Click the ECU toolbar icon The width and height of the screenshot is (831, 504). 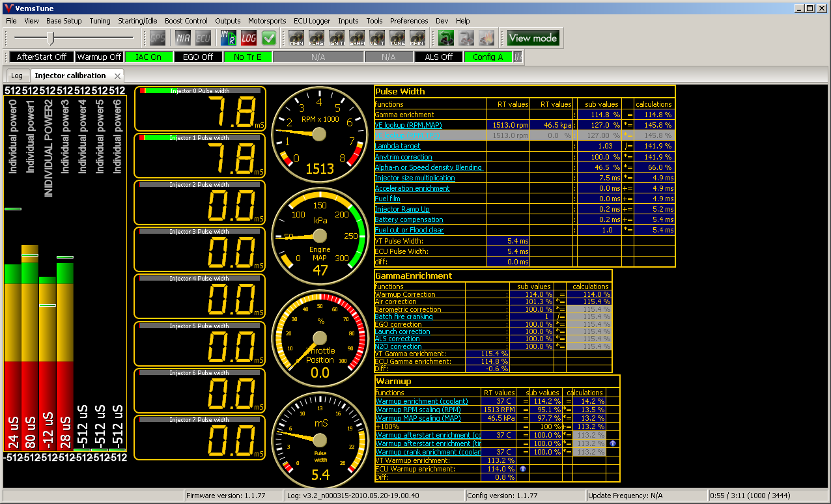coord(203,38)
